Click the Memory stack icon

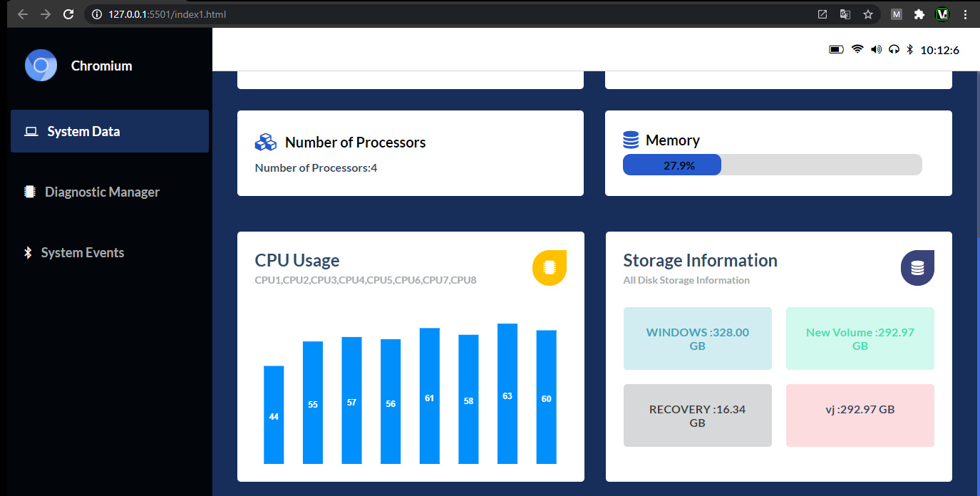(x=632, y=140)
